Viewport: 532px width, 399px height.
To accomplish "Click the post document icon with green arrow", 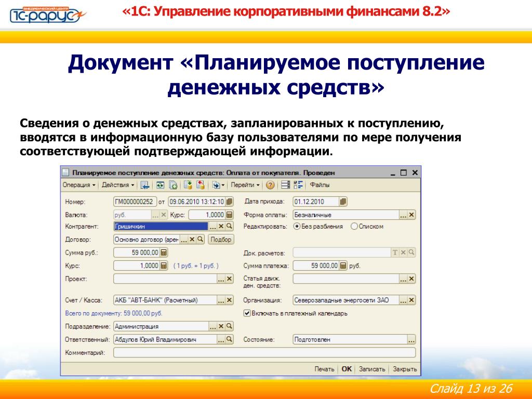I will pyautogui.click(x=188, y=185).
